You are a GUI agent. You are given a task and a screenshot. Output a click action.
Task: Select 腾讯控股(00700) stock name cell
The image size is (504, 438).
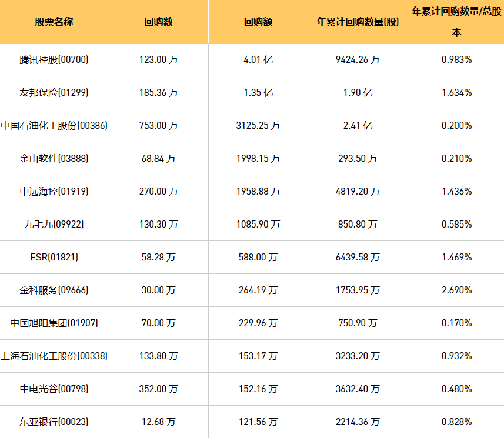point(54,60)
